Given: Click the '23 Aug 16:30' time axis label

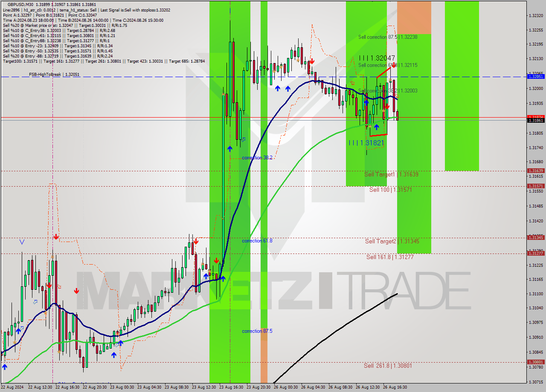Looking at the screenshot, I should tap(232, 387).
